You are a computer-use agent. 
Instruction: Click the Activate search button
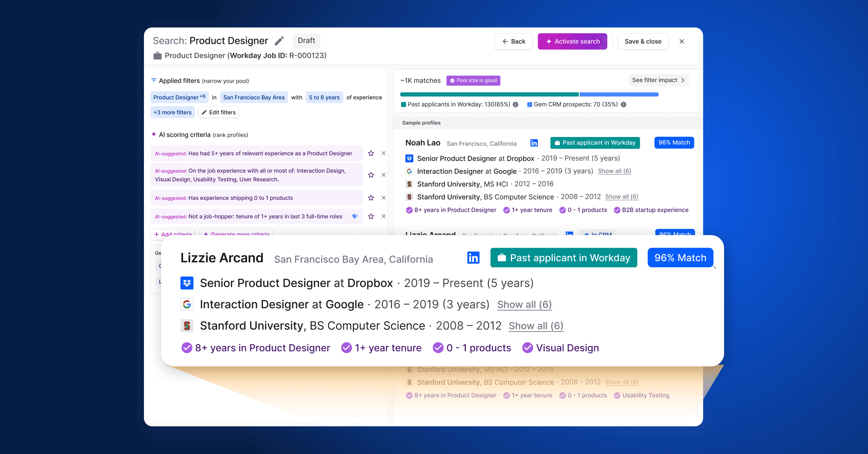pyautogui.click(x=572, y=42)
